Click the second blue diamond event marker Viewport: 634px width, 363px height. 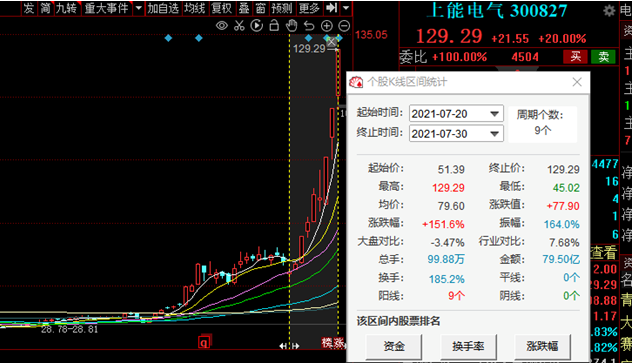(x=199, y=38)
